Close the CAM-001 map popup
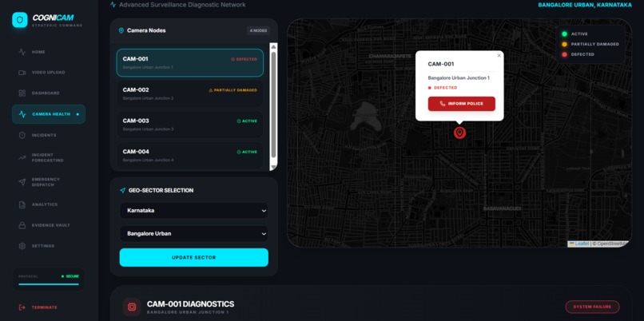The width and height of the screenshot is (644, 321). (499, 56)
